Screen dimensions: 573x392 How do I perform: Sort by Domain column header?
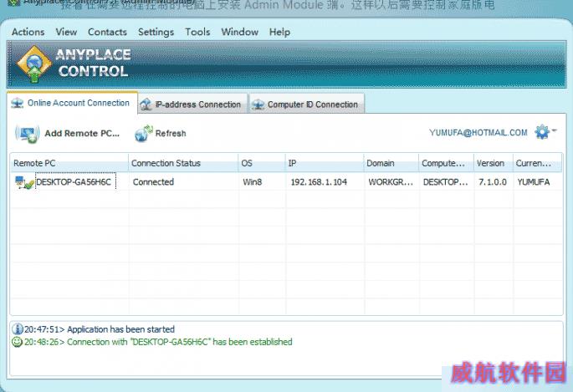(391, 163)
